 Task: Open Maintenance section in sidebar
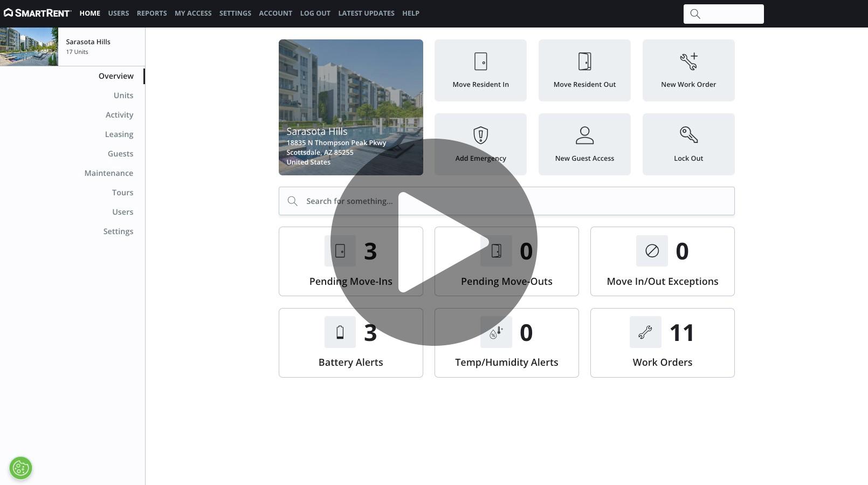(x=108, y=173)
